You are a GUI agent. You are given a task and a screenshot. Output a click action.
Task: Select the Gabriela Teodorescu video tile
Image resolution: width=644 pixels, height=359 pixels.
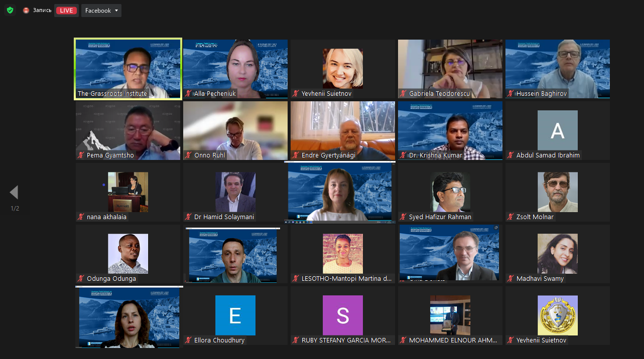point(450,68)
